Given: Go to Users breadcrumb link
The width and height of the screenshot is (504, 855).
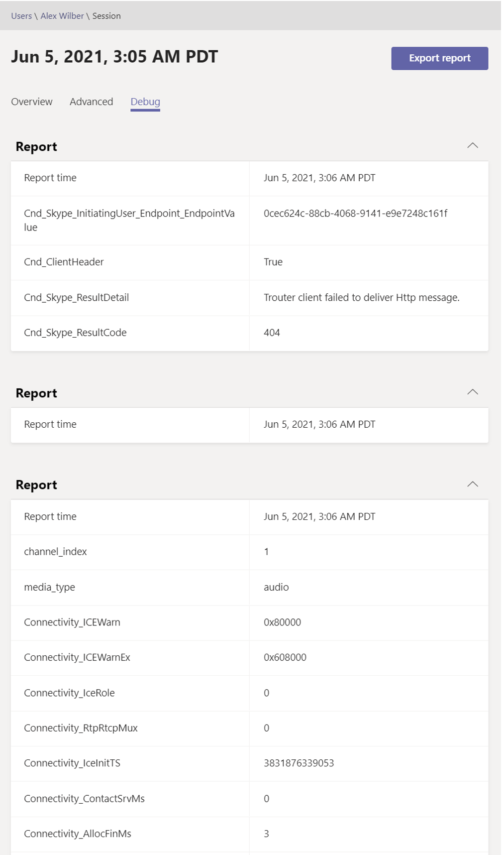Looking at the screenshot, I should [x=21, y=16].
